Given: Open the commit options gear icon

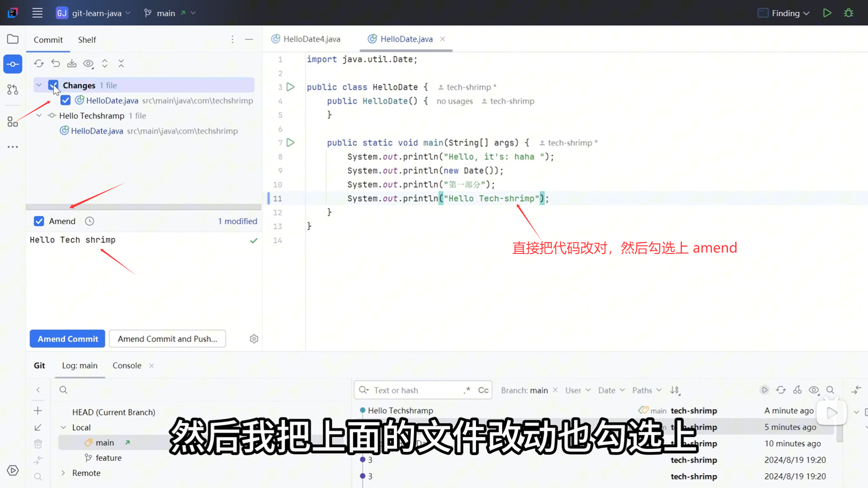Looking at the screenshot, I should 254,339.
